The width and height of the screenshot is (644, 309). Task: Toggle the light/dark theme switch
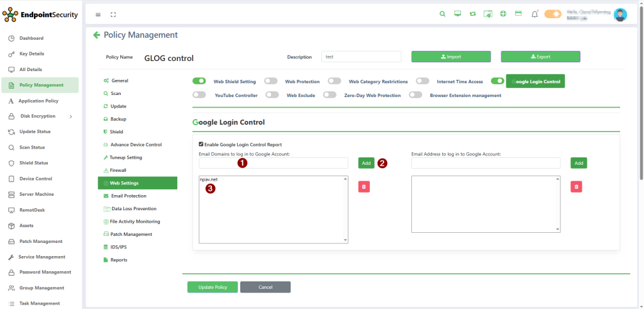(x=553, y=14)
